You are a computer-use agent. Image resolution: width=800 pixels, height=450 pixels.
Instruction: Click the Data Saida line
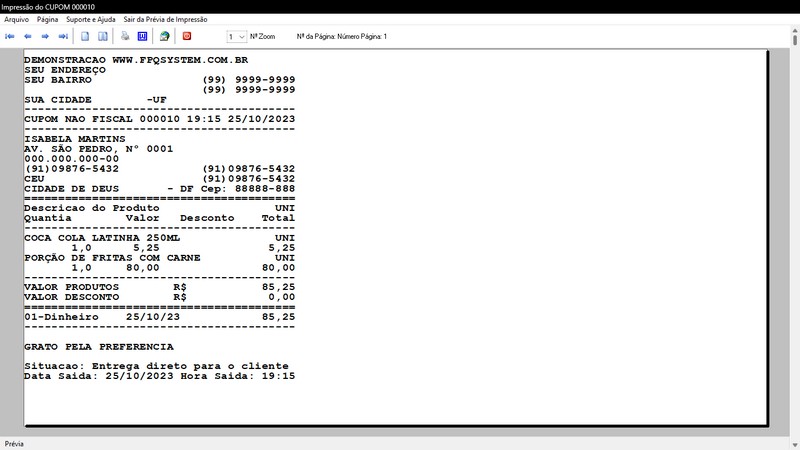click(x=160, y=377)
